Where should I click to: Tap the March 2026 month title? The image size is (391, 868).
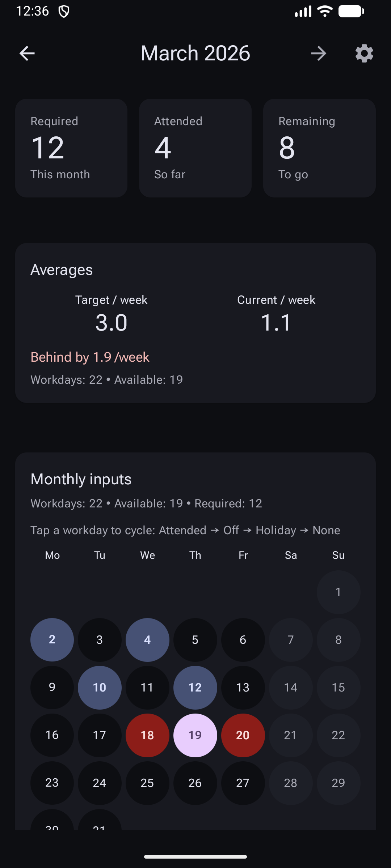click(195, 54)
